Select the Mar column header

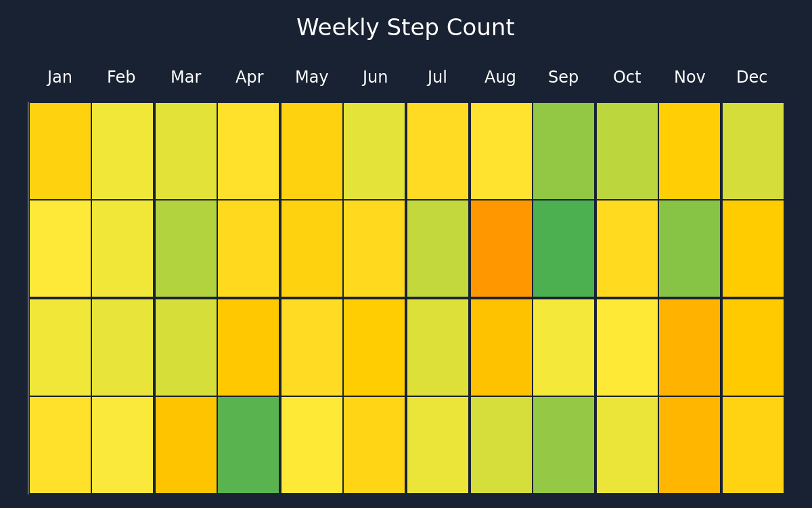coord(185,77)
